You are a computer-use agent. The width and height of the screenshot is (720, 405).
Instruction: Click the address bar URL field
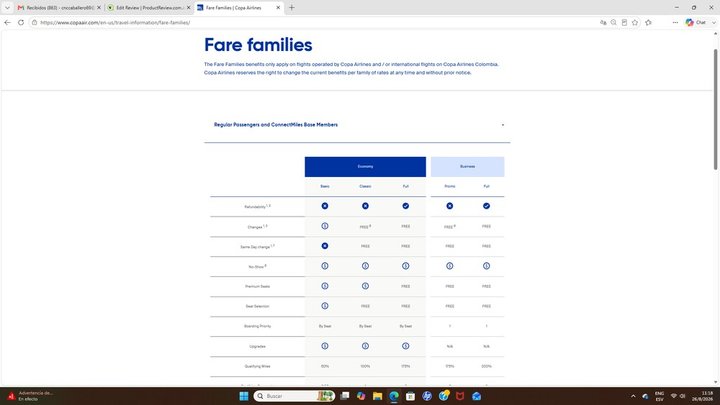point(317,22)
